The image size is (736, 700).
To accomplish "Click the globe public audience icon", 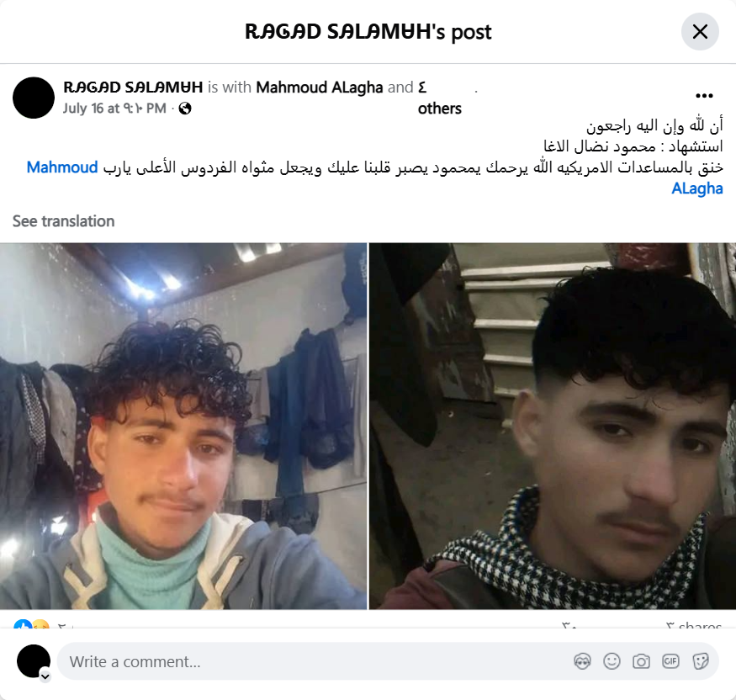I will (185, 109).
